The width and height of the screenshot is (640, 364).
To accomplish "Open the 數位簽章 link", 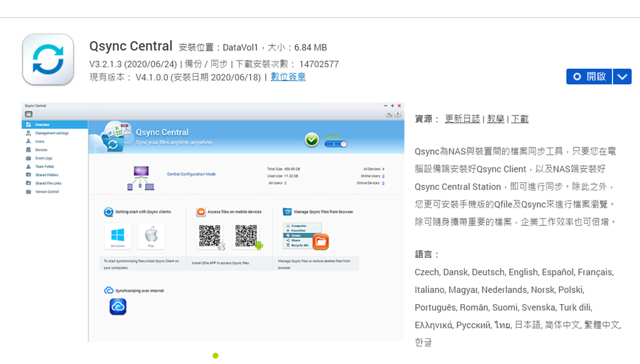I will point(288,77).
